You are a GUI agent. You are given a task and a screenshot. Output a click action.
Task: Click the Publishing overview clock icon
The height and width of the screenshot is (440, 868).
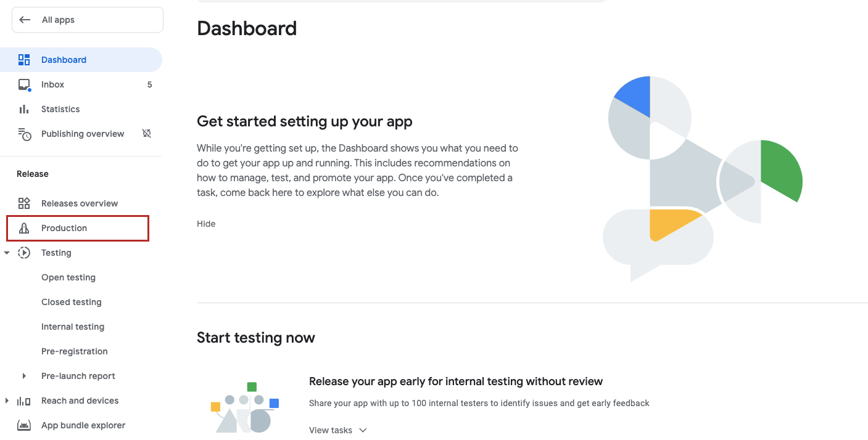tap(24, 134)
